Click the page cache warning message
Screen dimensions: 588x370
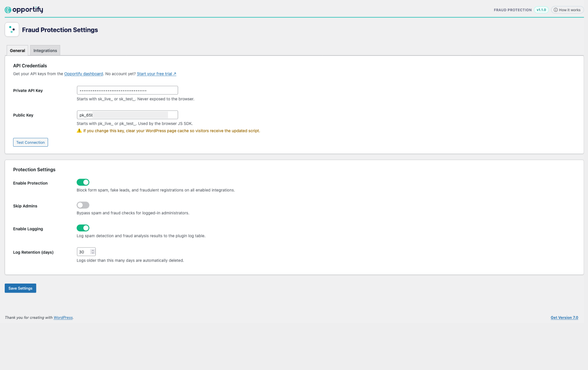(x=171, y=131)
